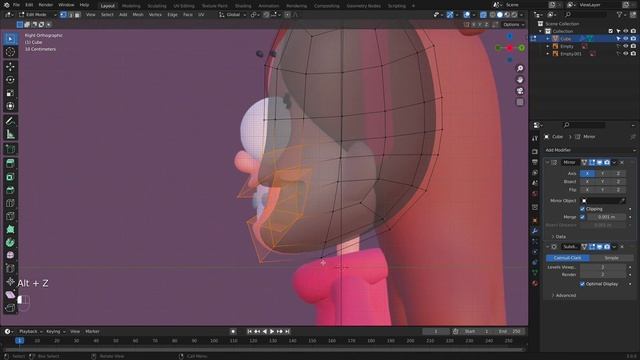Select the Shear tool
This screenshot has width=640, height=360.
click(10, 295)
